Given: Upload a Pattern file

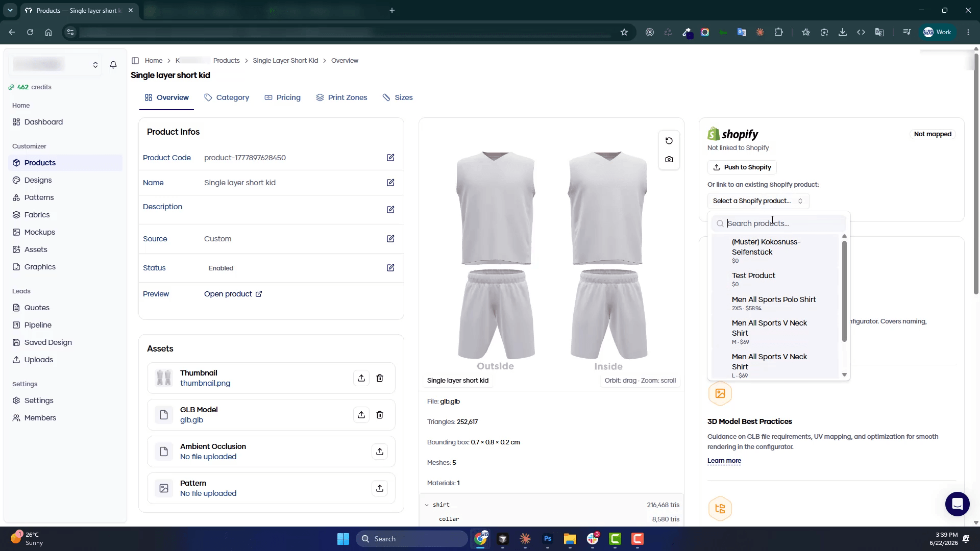Looking at the screenshot, I should click(x=380, y=488).
